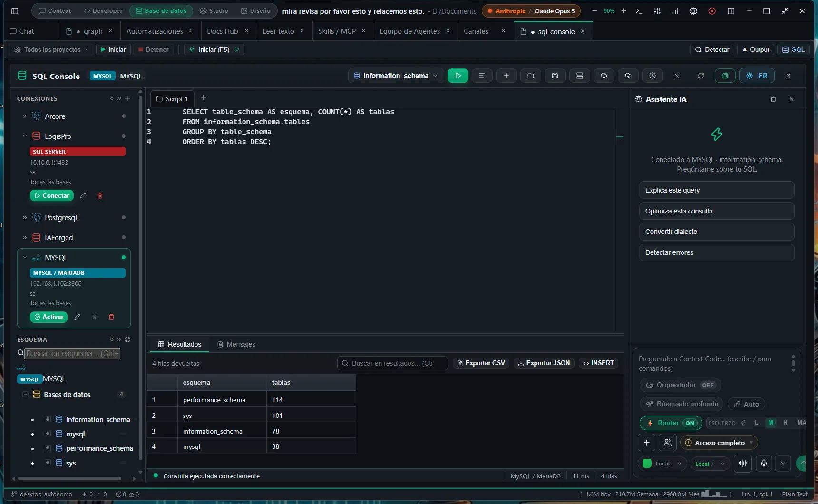The width and height of the screenshot is (818, 504).
Task: Open the Todos los proyectos dropdown
Action: tap(51, 49)
